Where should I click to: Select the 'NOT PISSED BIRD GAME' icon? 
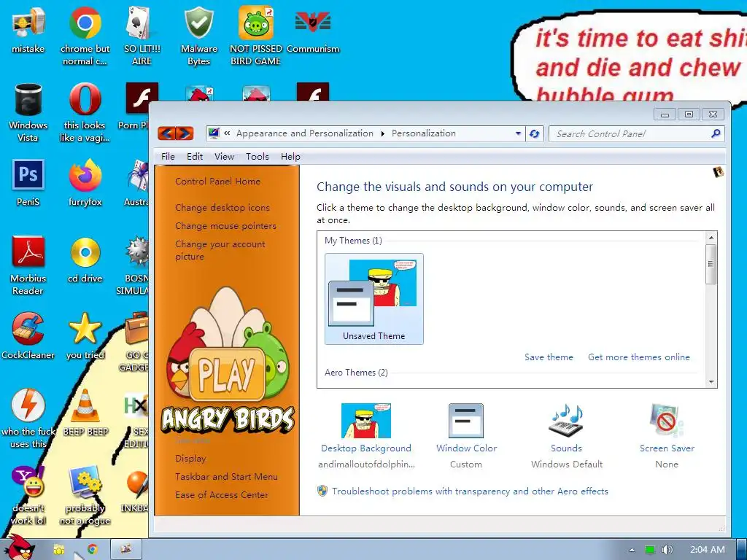click(256, 36)
